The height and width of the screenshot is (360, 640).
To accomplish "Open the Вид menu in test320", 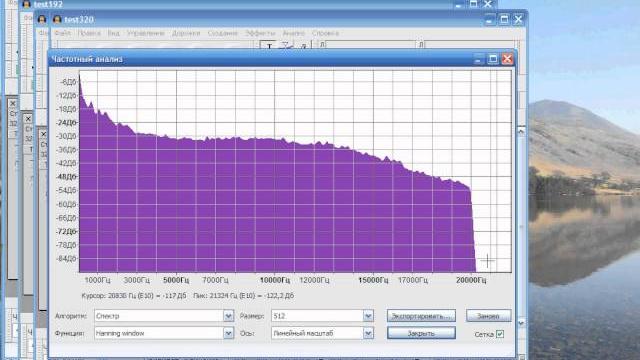I will [x=113, y=33].
